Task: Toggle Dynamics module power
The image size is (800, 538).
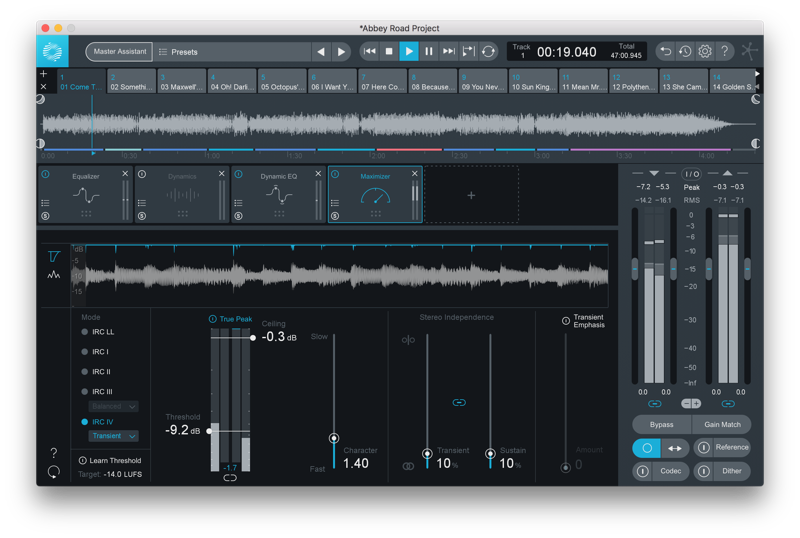Action: [142, 175]
